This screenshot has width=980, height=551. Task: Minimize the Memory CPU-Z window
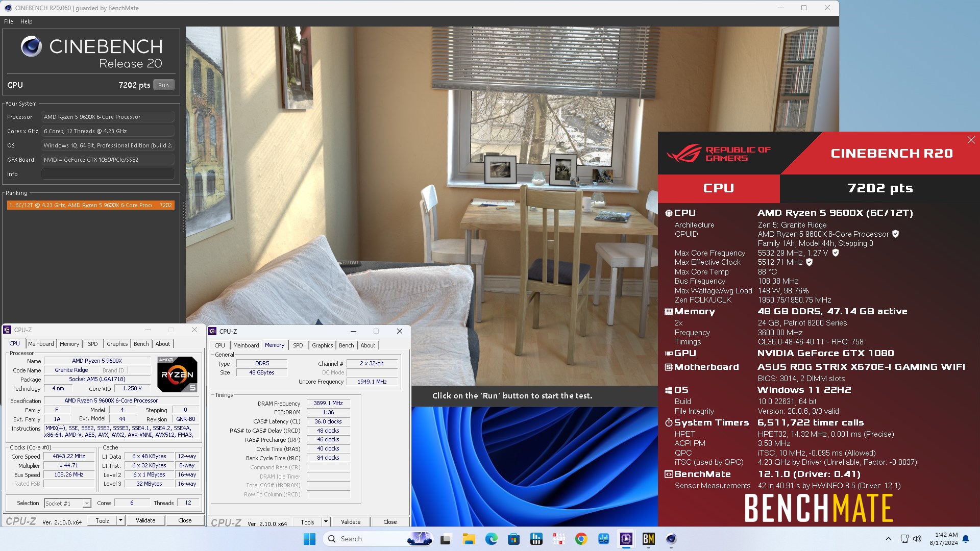pos(353,331)
